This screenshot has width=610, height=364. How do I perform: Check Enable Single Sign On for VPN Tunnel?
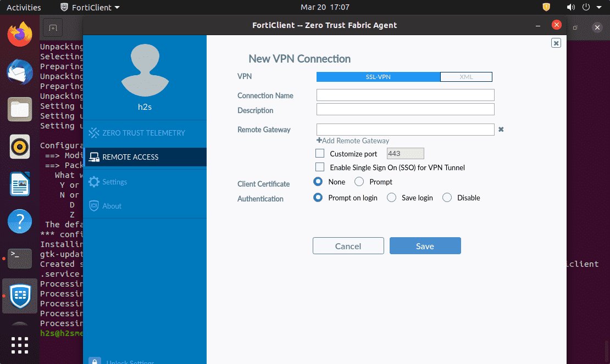pyautogui.click(x=320, y=167)
